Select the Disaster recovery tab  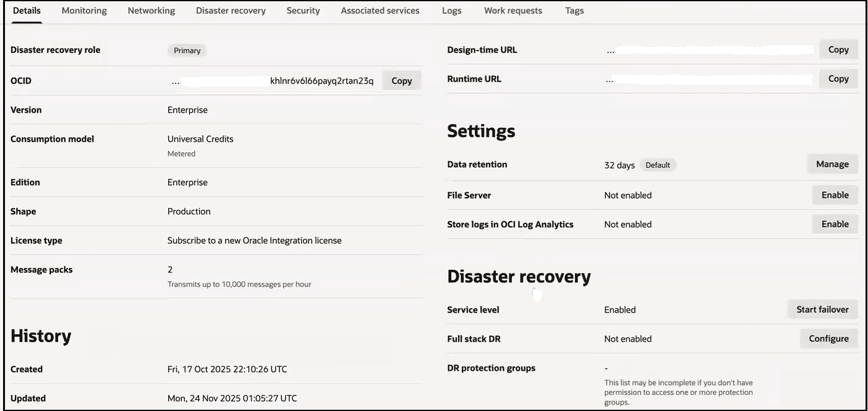230,11
